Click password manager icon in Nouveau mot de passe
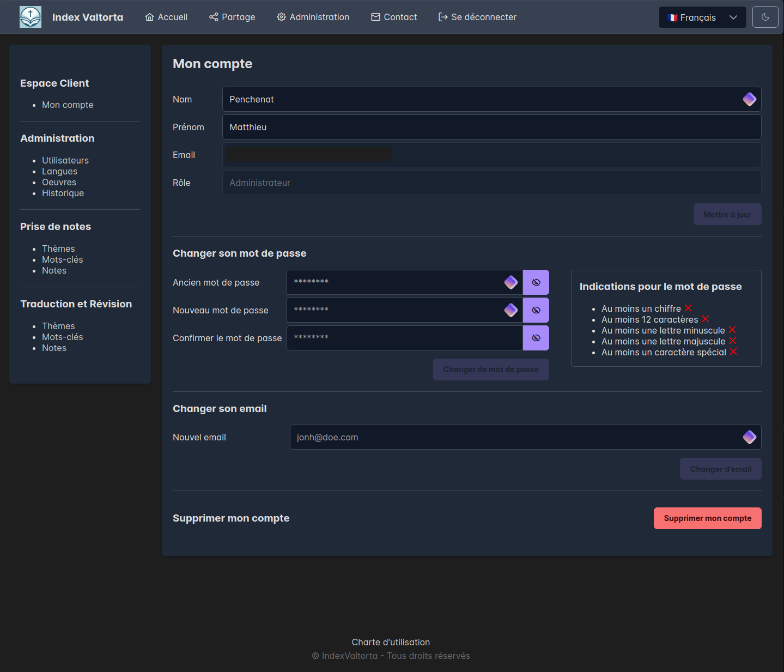784x672 pixels. (x=510, y=310)
